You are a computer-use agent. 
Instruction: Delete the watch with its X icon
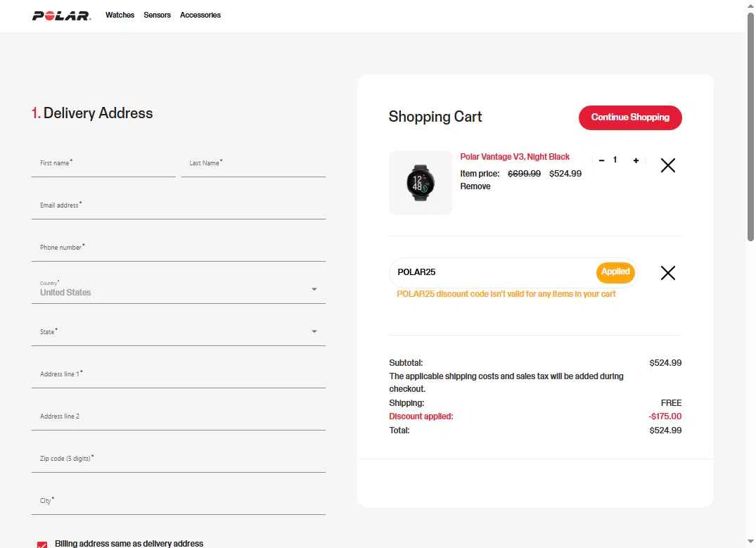click(668, 165)
